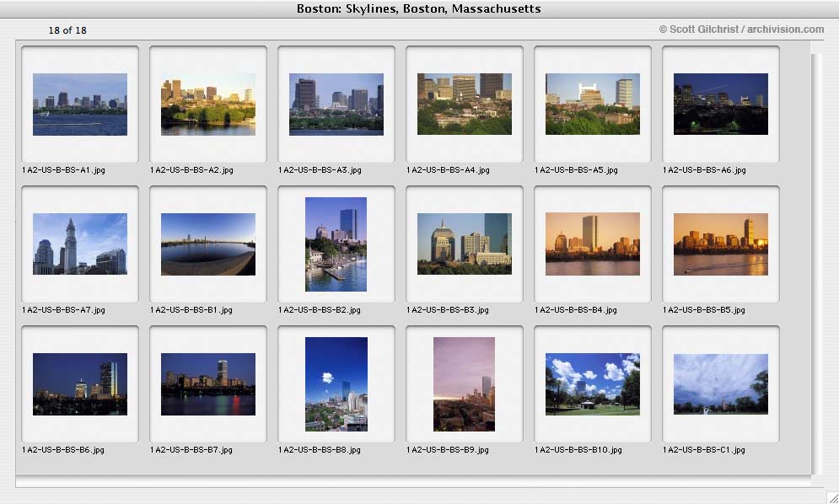
Task: Click filename label 1A2-US-B-BS-A2.jpg
Action: [191, 170]
